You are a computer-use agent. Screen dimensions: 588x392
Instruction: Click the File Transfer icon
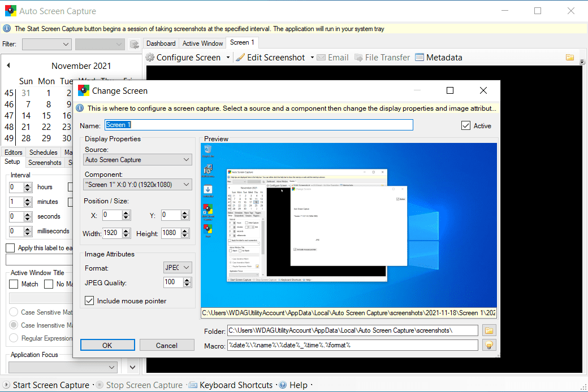click(x=358, y=58)
